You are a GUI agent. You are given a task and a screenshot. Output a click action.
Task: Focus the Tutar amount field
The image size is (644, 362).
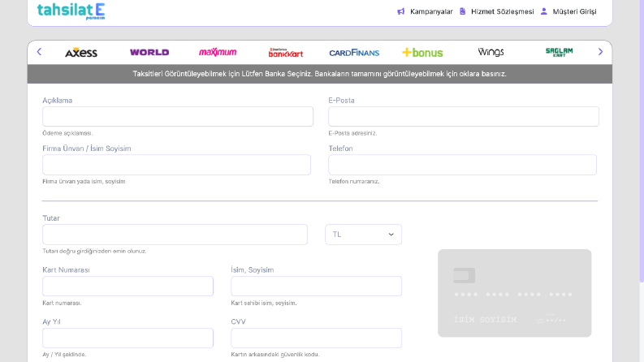point(175,235)
